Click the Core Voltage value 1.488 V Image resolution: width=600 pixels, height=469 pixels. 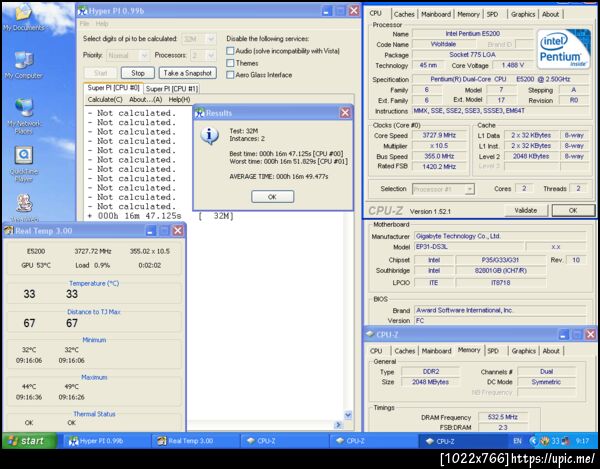[x=512, y=65]
